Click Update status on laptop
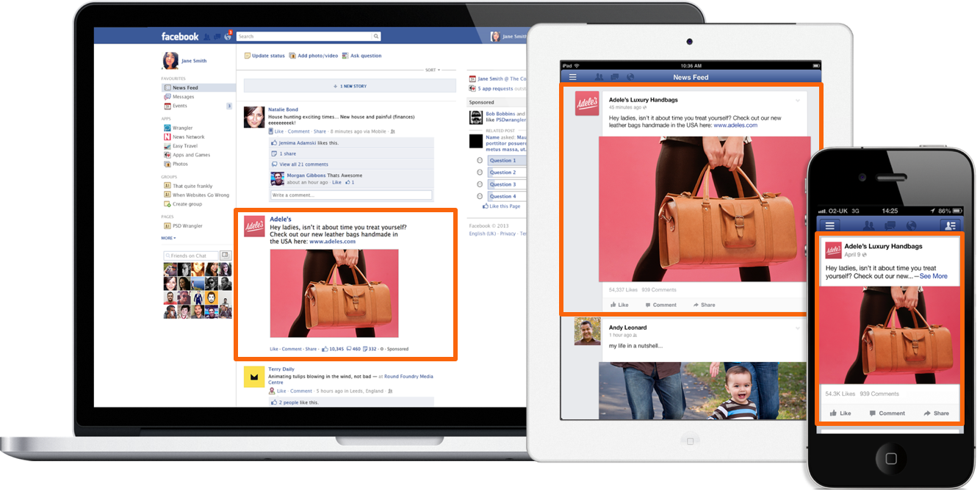 264,56
